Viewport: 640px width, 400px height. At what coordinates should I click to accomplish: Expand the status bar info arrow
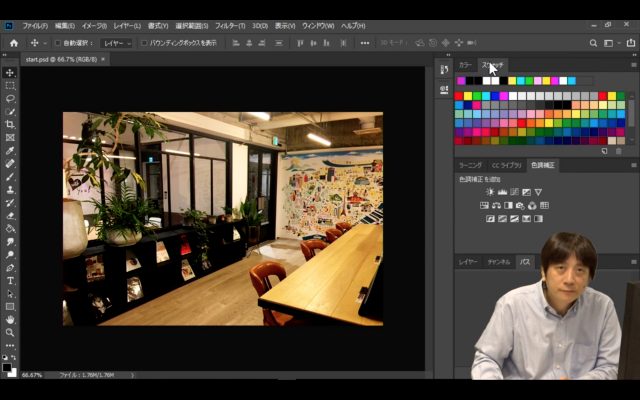133,375
